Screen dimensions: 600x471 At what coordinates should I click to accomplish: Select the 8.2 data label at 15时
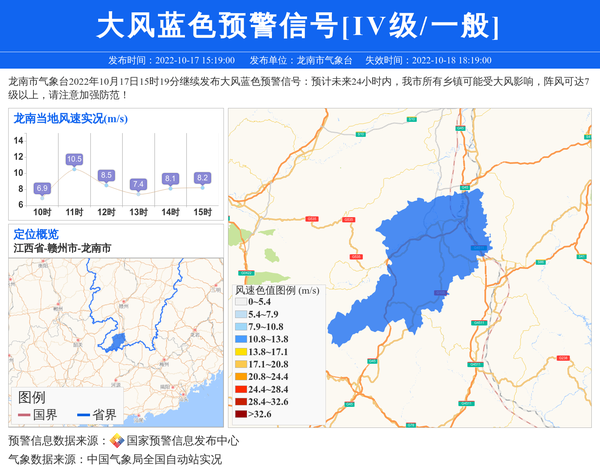tap(202, 178)
